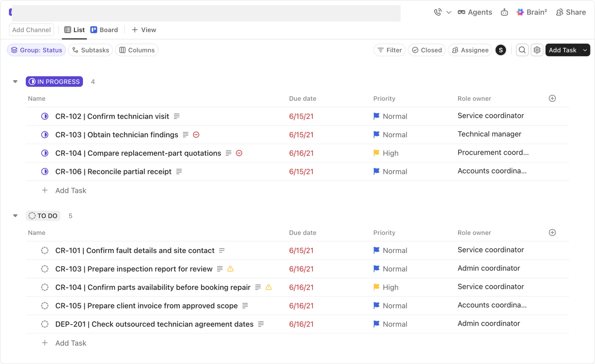595x364 pixels.
Task: Open Add Task dropdown arrow
Action: pyautogui.click(x=585, y=50)
